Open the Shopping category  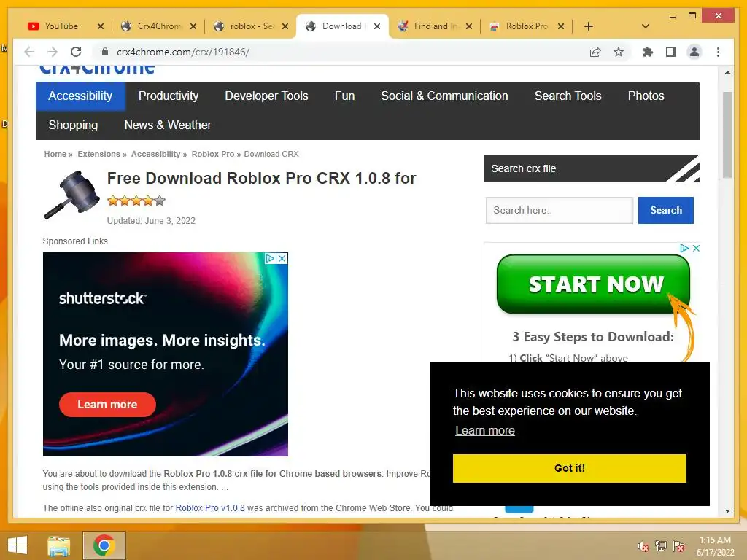point(73,125)
